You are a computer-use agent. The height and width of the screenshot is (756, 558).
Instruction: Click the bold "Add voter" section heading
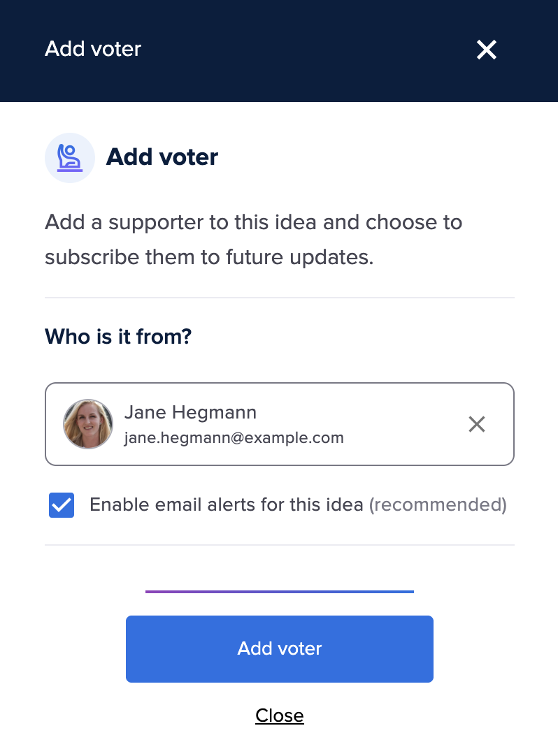pos(162,157)
